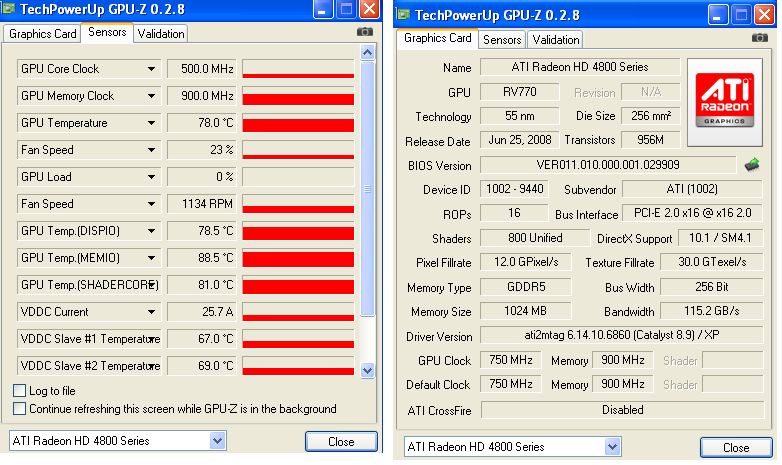
Task: Open the GPU Temp.(MEMIO) dropdown
Action: (x=151, y=257)
